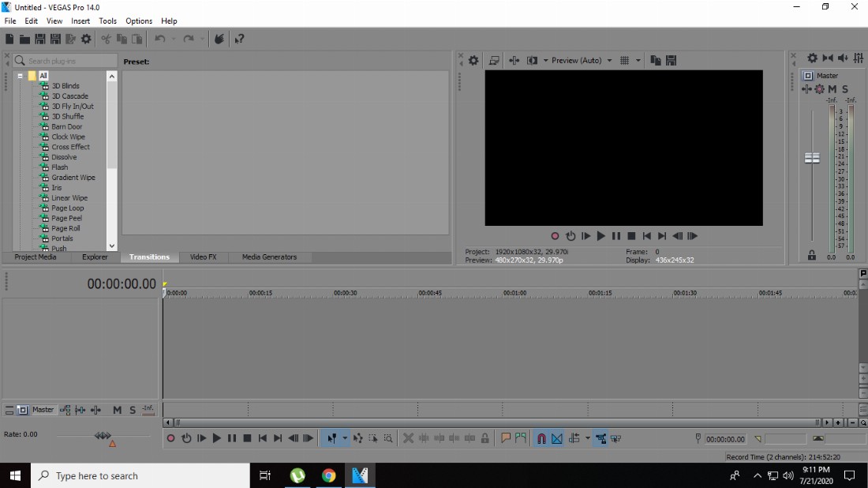This screenshot has width=868, height=488.
Task: Click the Paste clipboard icon in main toolbar
Action: pyautogui.click(x=137, y=39)
